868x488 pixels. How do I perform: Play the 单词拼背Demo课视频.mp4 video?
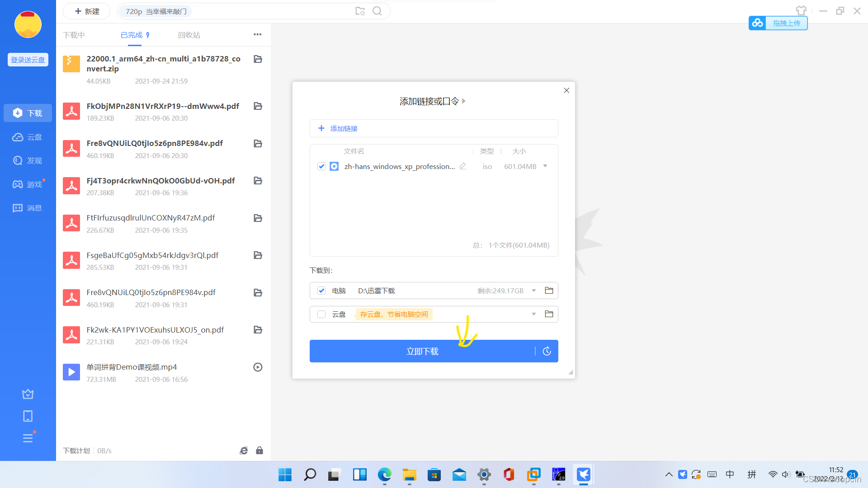(x=258, y=367)
